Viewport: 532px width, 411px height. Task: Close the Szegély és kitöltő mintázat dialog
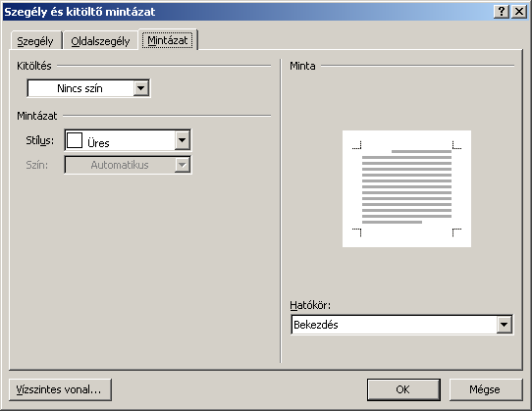point(519,12)
